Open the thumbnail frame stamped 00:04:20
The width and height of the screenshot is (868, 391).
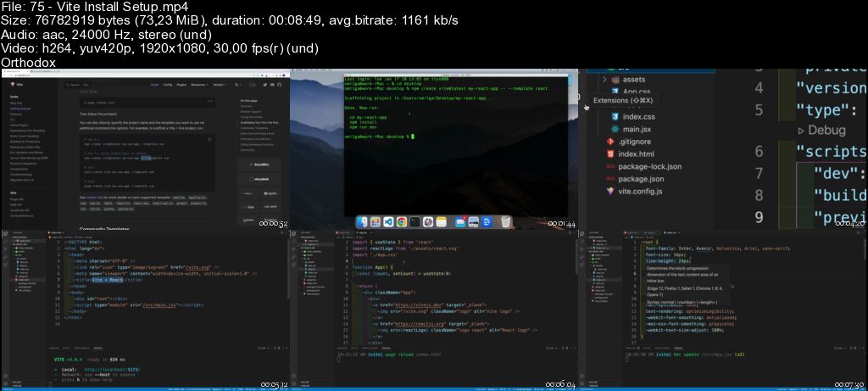point(723,149)
